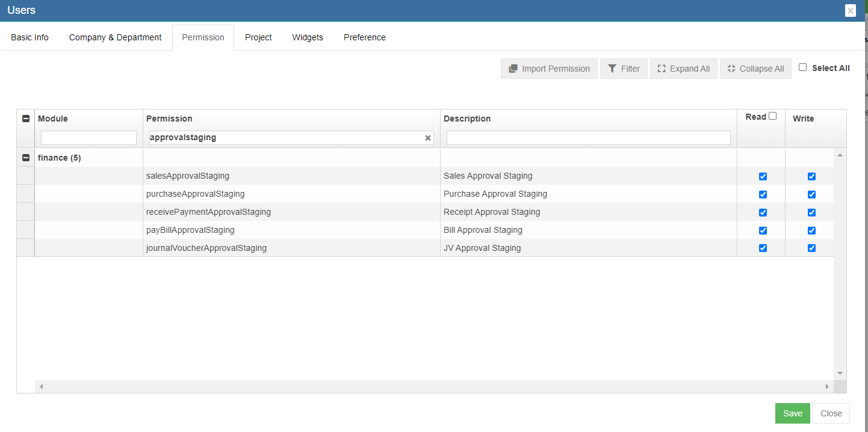
Task: Uncheck Write for journalVoucherApprovalStaging
Action: click(811, 248)
